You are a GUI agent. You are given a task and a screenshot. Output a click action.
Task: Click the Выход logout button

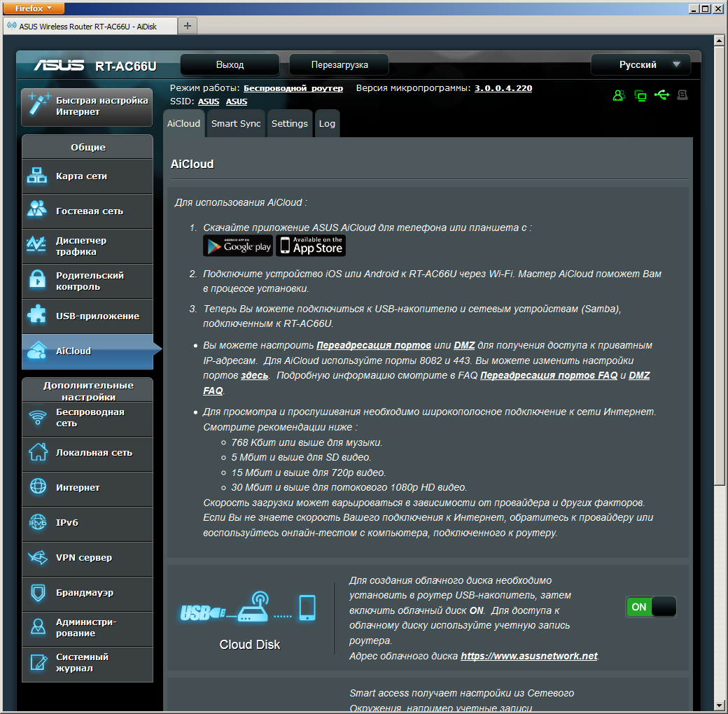(230, 64)
